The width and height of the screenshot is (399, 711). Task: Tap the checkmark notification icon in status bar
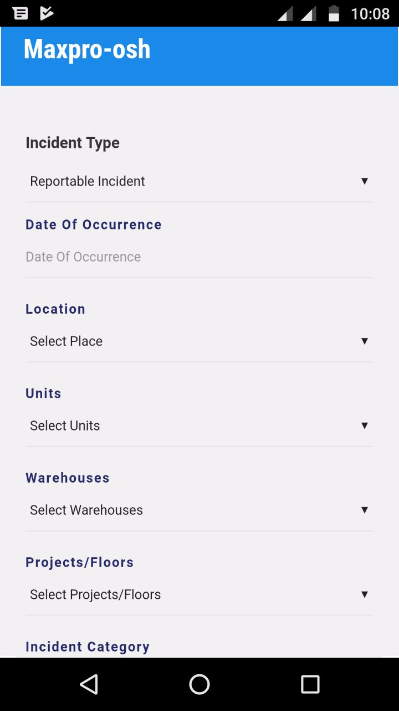tap(46, 14)
